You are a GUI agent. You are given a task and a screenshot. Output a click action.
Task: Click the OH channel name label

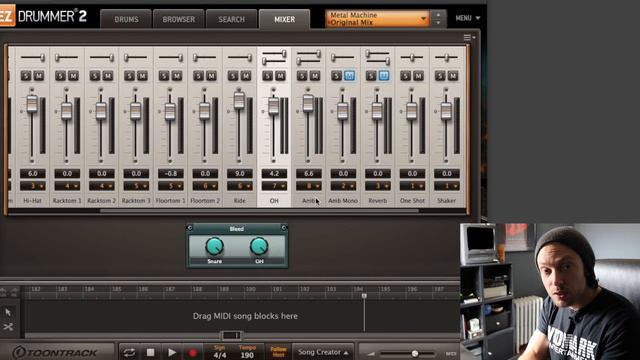[x=274, y=201]
